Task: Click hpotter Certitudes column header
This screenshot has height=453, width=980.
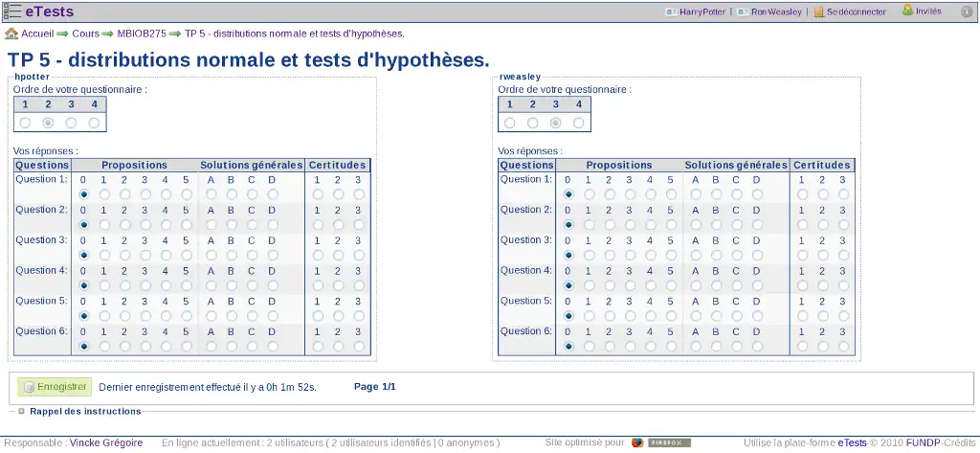Action: (x=338, y=165)
